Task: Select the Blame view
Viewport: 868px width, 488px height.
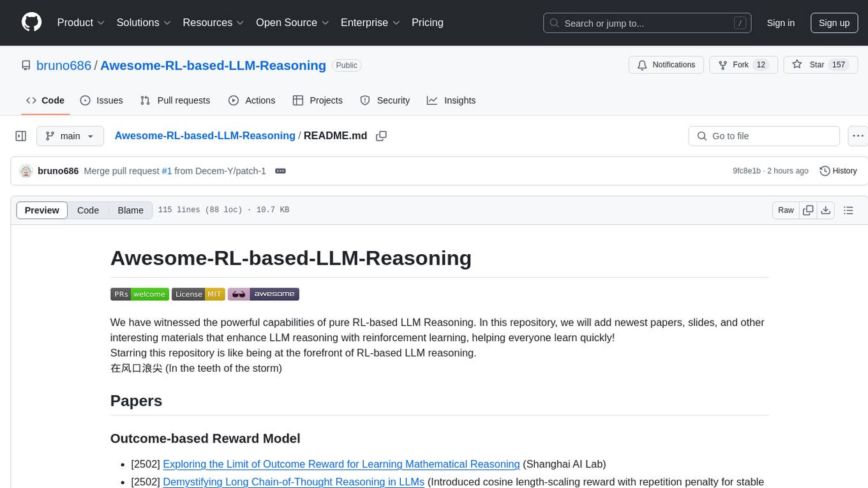Action: 130,210
